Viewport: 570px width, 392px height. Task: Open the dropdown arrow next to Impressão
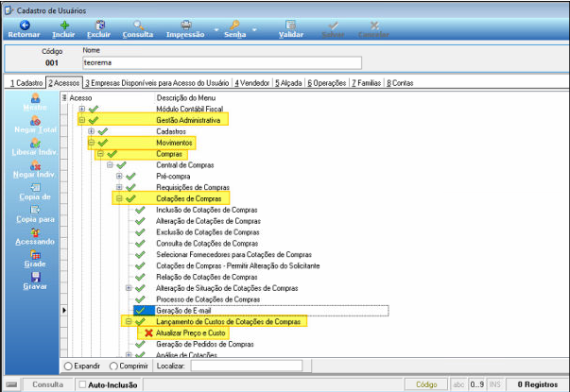216,30
